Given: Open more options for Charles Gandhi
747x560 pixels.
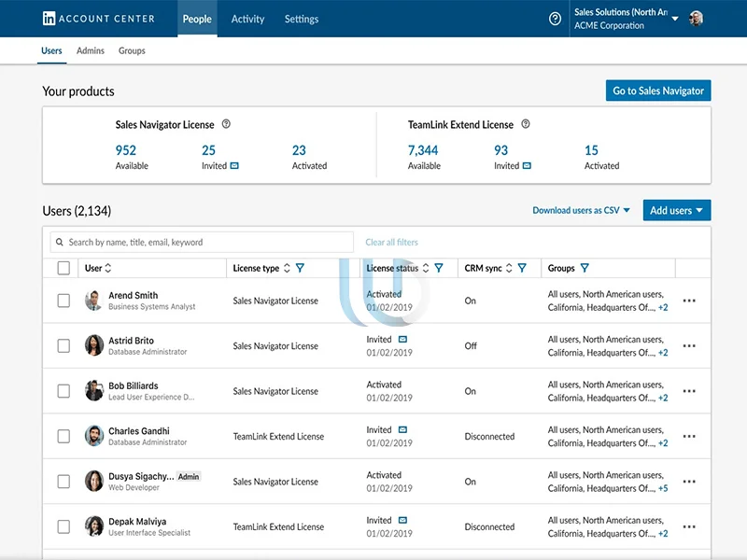Looking at the screenshot, I should click(x=689, y=436).
